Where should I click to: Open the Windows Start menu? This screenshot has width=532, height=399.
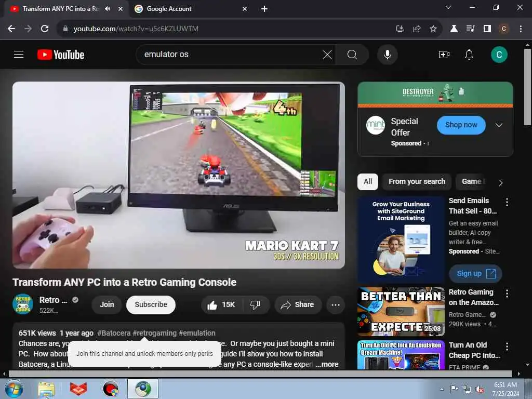click(14, 389)
